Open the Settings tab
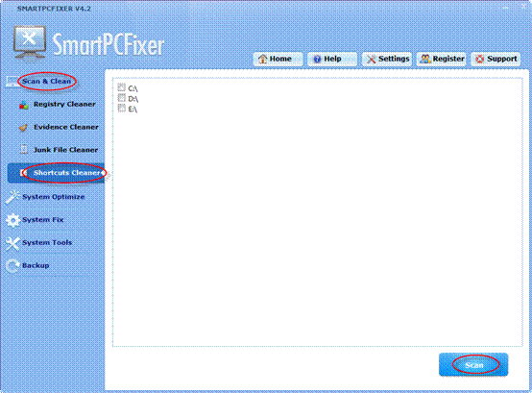532x393 pixels. pos(387,59)
